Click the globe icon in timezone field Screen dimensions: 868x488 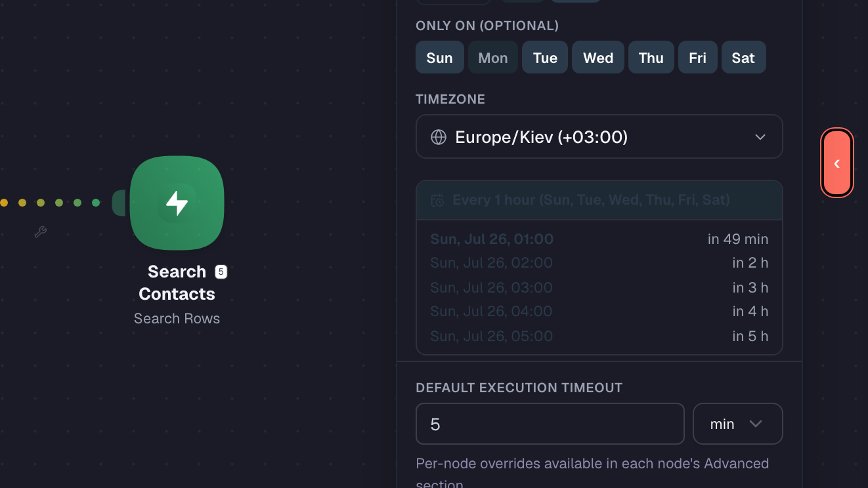click(x=439, y=137)
